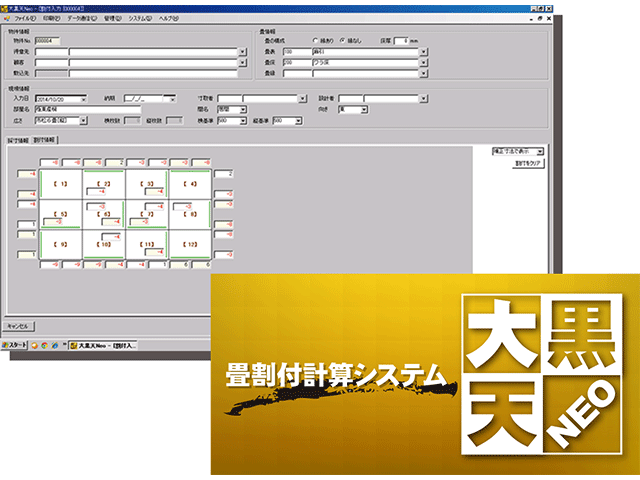Screen dimensions: 640x480
Task: Open the 印刷 menu
Action: tap(52, 18)
